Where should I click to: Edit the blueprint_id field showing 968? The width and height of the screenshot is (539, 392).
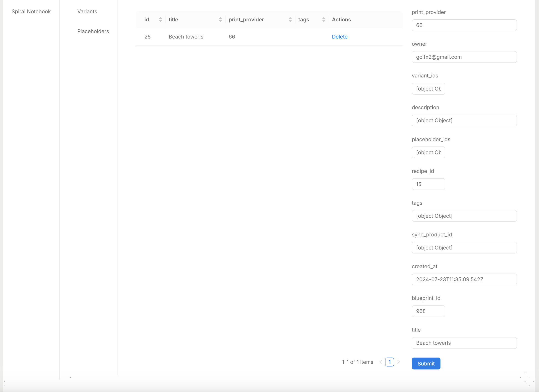428,311
